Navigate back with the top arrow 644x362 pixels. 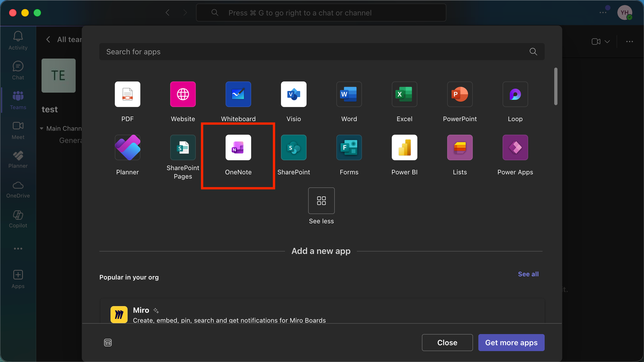point(168,13)
